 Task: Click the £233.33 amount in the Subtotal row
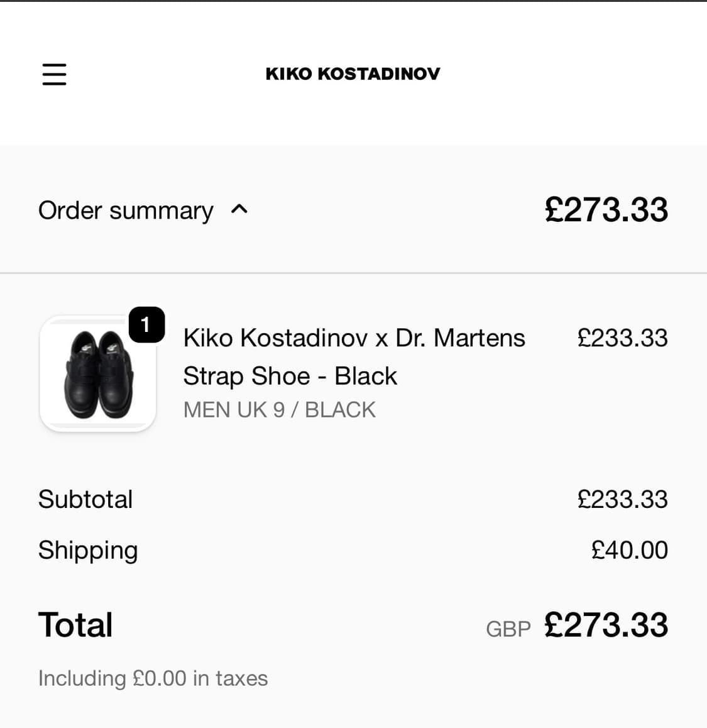[x=622, y=499]
